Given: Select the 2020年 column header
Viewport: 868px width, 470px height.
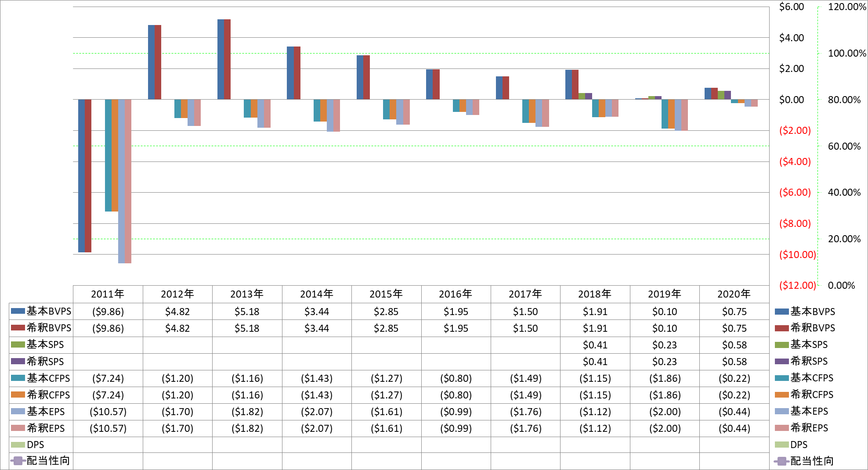Looking at the screenshot, I should pyautogui.click(x=734, y=294).
